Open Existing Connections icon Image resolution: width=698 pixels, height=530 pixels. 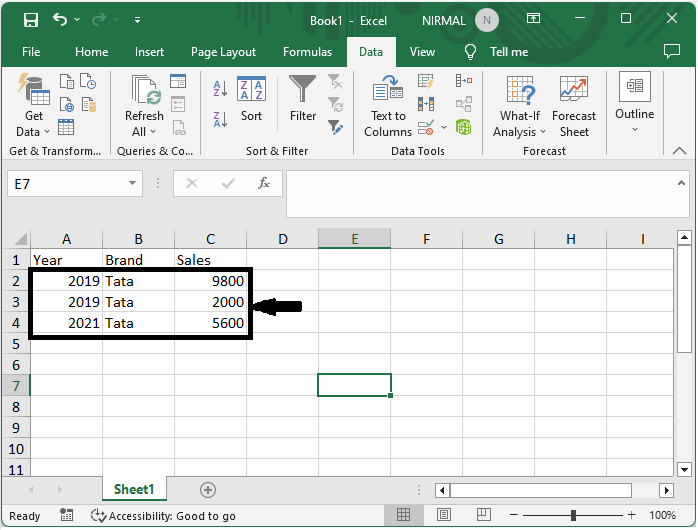click(89, 105)
